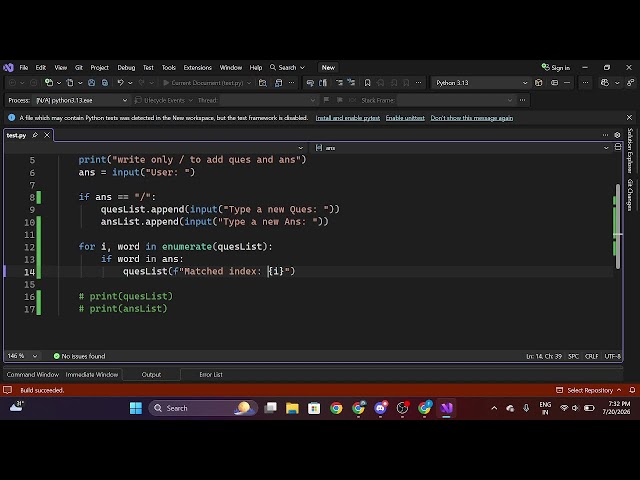Click Don't show this message again
Screen dimensions: 640x480
(x=472, y=118)
